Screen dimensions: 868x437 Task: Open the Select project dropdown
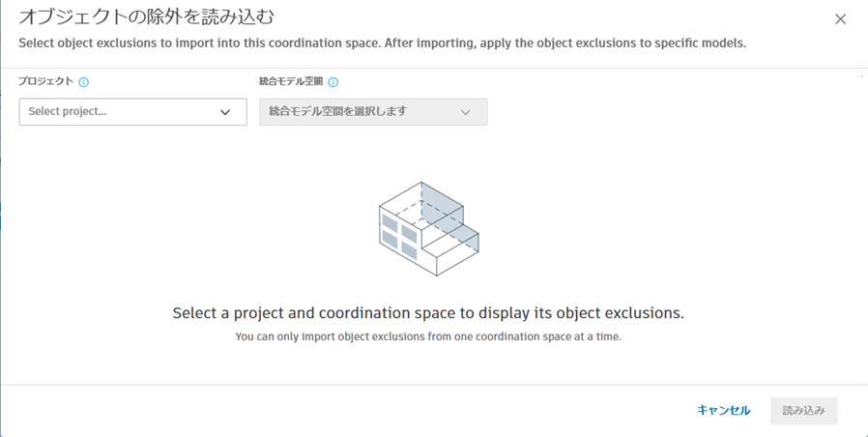coord(132,112)
